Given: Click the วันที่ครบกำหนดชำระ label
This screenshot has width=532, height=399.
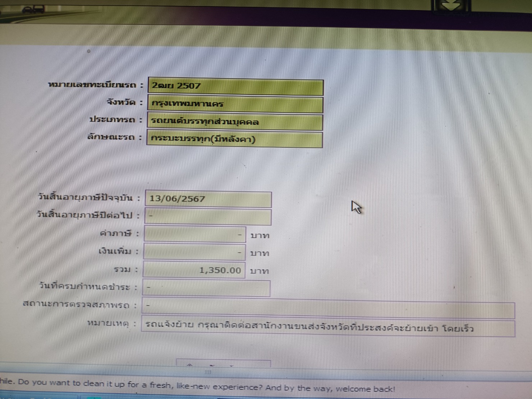Looking at the screenshot, I should pos(88,287).
